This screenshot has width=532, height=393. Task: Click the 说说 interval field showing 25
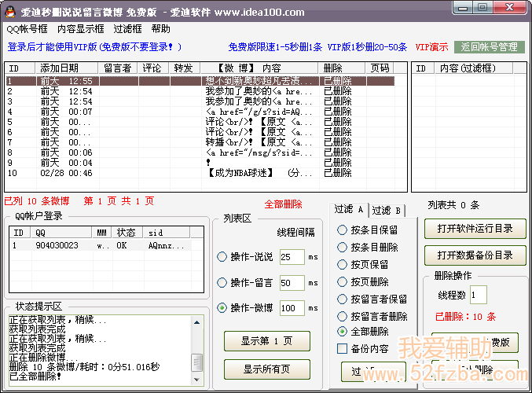pos(292,257)
